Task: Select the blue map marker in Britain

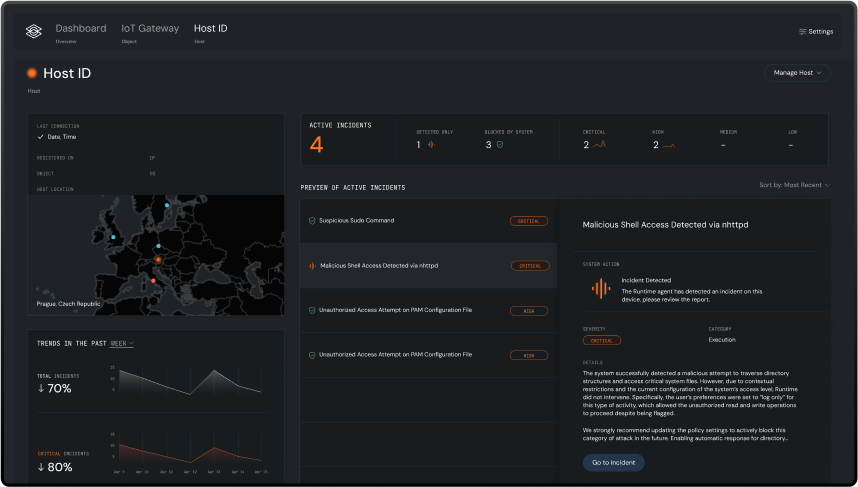Action: 113,237
